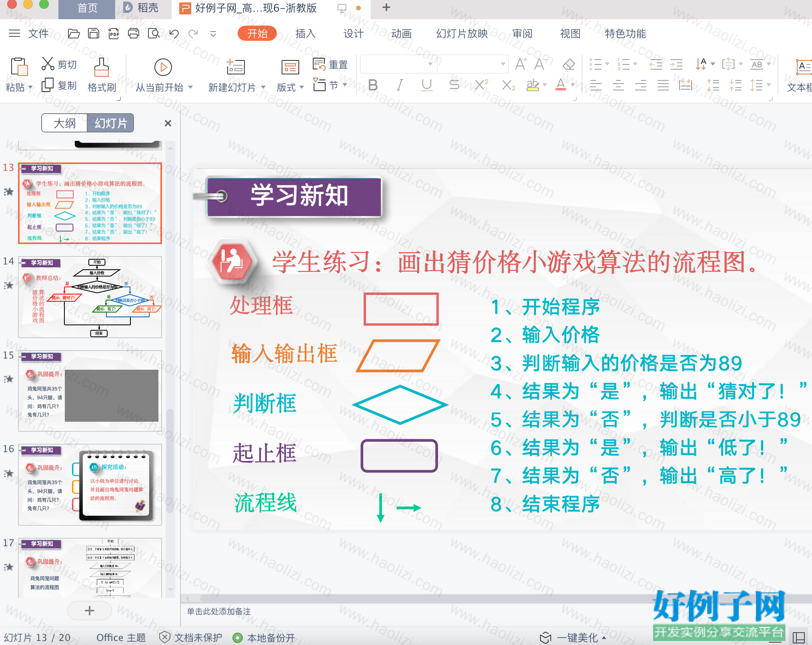Click the Cut (剪切) scissors icon

[48, 64]
